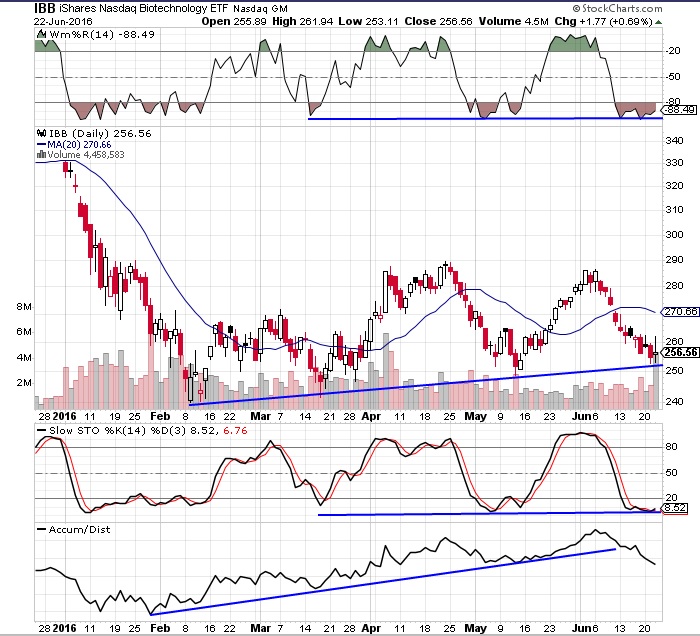700x636 pixels.
Task: Click the 2M volume axis label
Action: pos(24,383)
